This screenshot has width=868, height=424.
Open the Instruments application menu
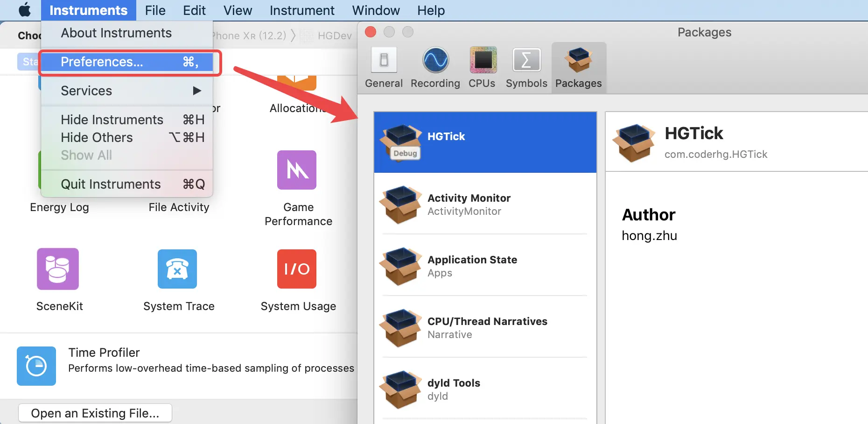pos(89,10)
